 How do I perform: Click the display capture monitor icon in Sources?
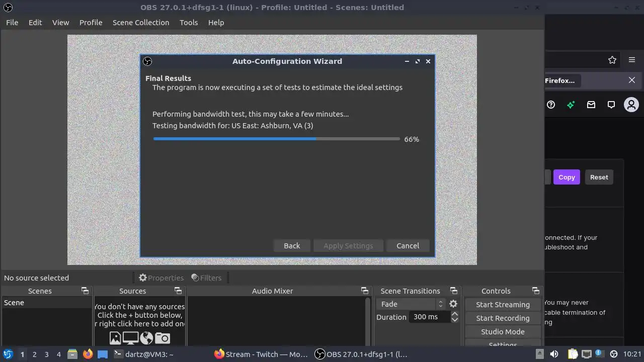(131, 338)
